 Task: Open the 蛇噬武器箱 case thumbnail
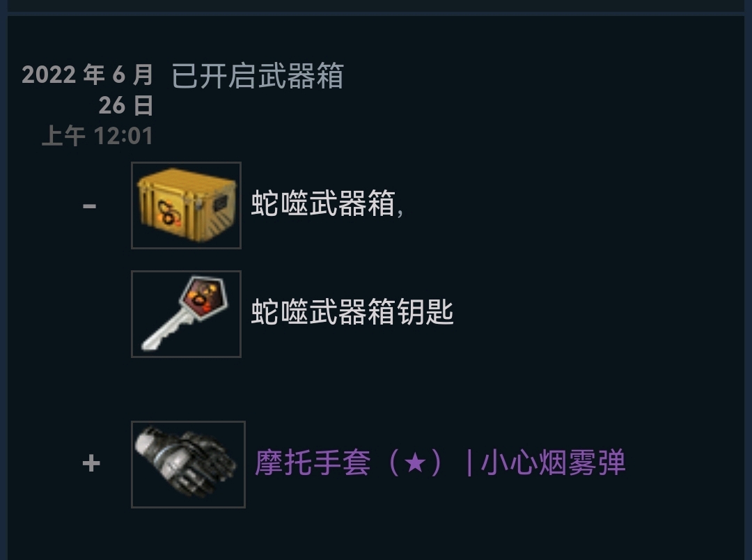[x=186, y=205]
